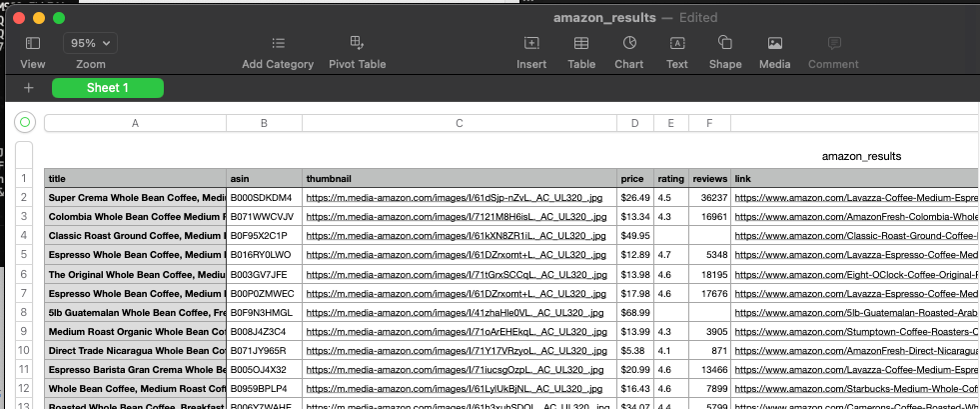Open thumbnail link 7121M8H6isL image URL
This screenshot has width=980, height=409.
click(x=456, y=217)
